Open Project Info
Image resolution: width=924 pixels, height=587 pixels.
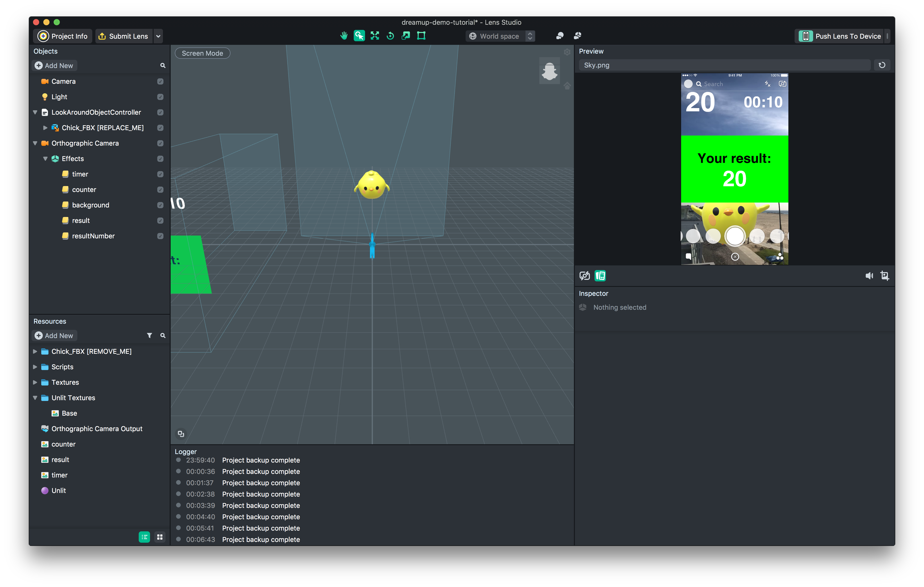point(63,36)
